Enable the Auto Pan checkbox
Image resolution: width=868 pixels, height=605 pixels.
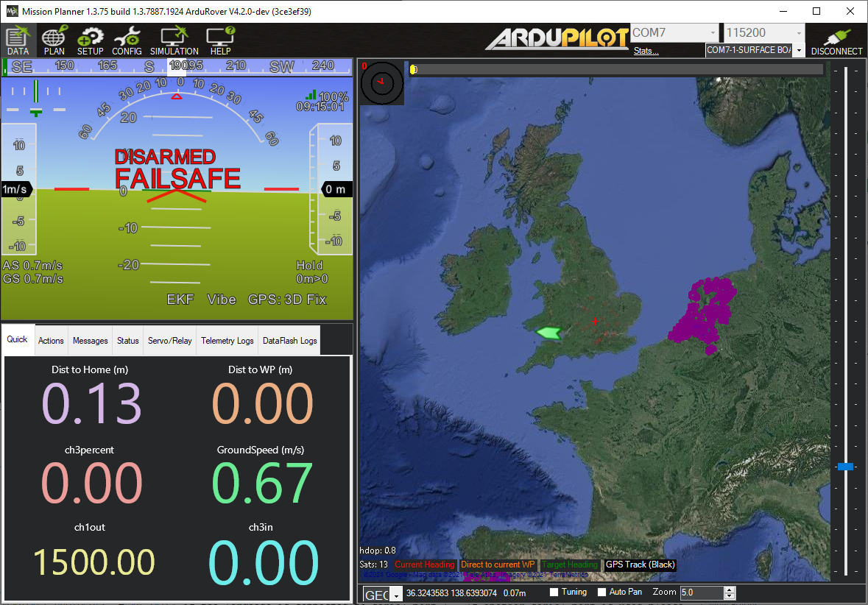tap(601, 592)
